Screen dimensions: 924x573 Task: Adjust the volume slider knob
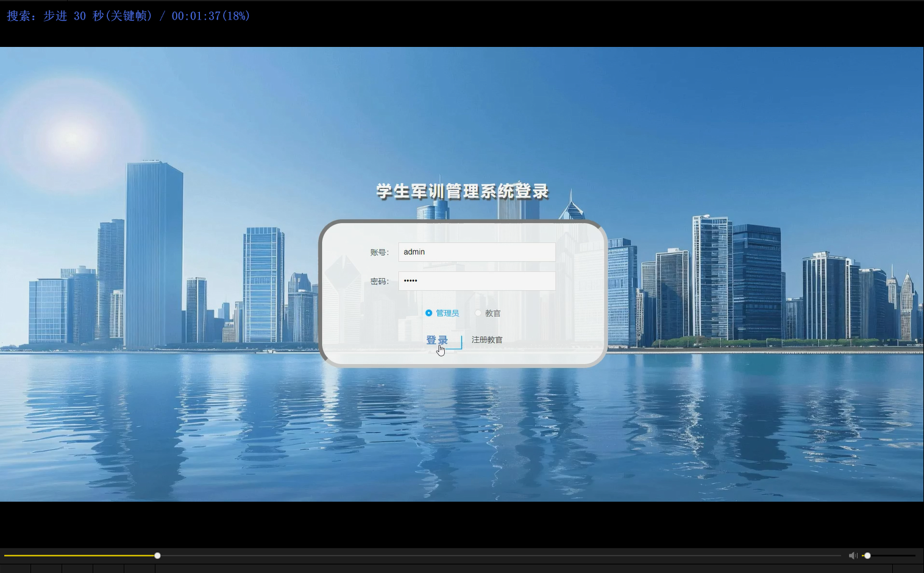click(x=866, y=555)
